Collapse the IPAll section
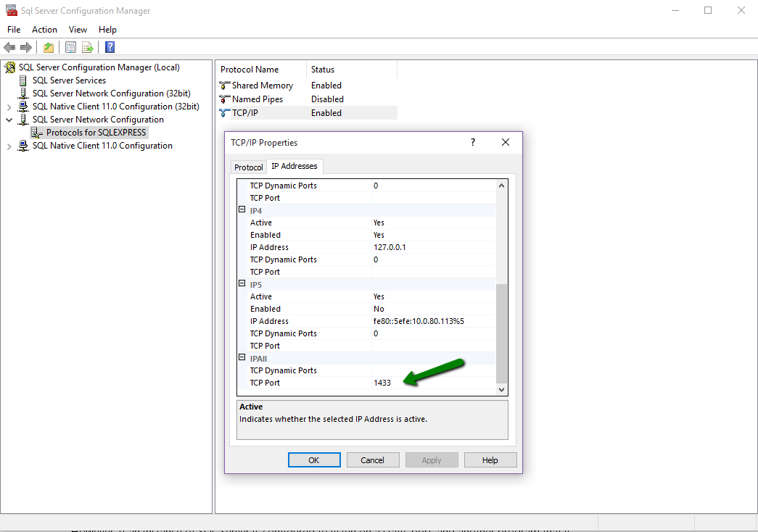This screenshot has height=532, width=758. pos(242,357)
